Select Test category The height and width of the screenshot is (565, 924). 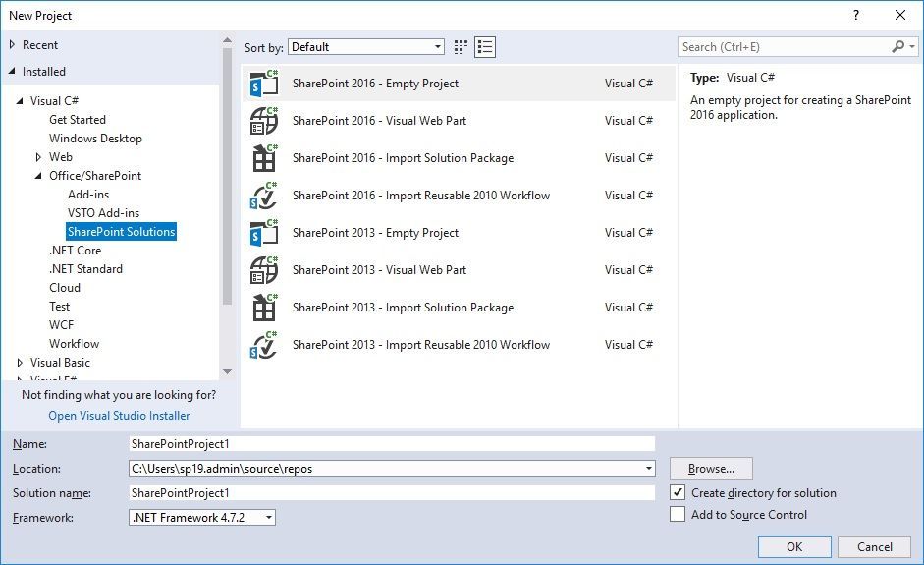(x=60, y=307)
